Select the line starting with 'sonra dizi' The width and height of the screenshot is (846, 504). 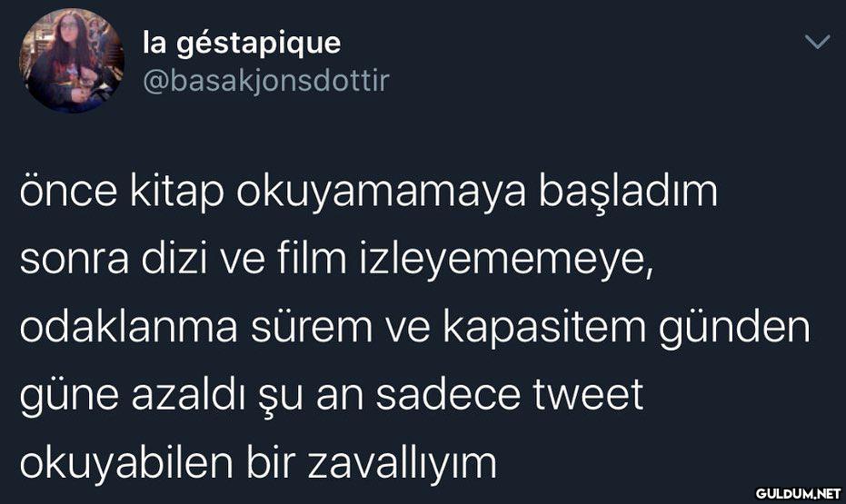coord(336,260)
